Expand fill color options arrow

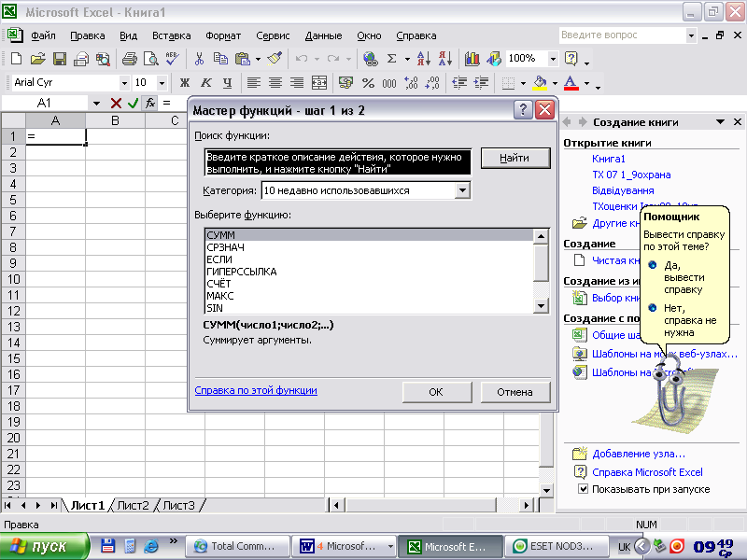click(555, 83)
